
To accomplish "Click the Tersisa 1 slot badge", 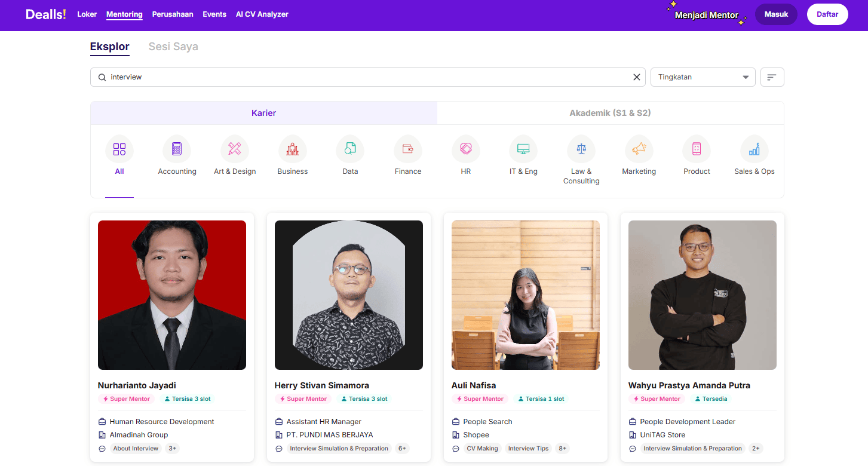I will coord(541,399).
